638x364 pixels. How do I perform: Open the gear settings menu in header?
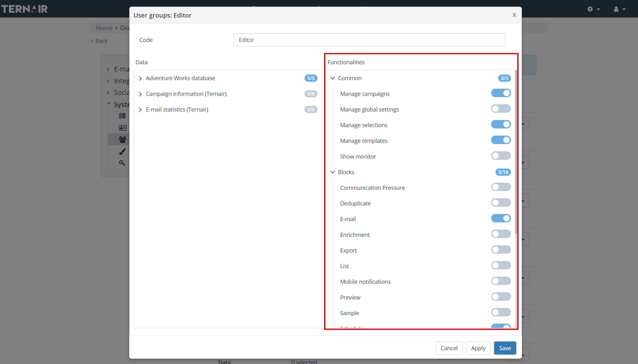pos(593,9)
